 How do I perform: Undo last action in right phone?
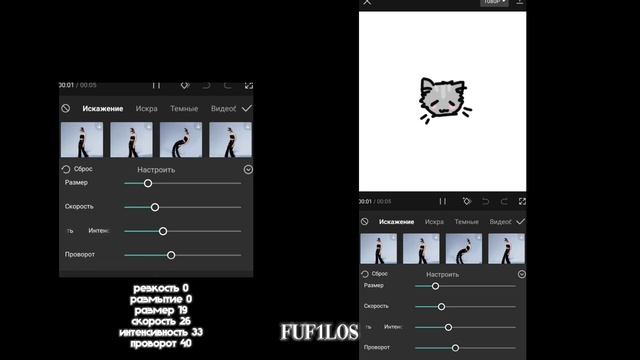[485, 201]
